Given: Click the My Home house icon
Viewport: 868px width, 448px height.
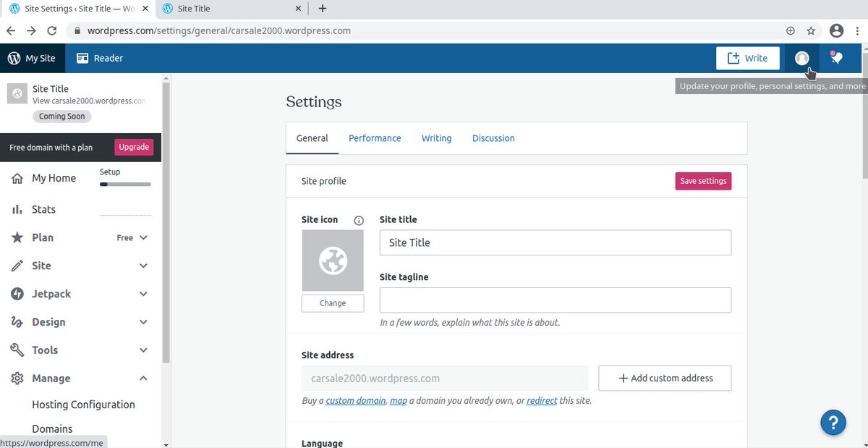Looking at the screenshot, I should (17, 178).
